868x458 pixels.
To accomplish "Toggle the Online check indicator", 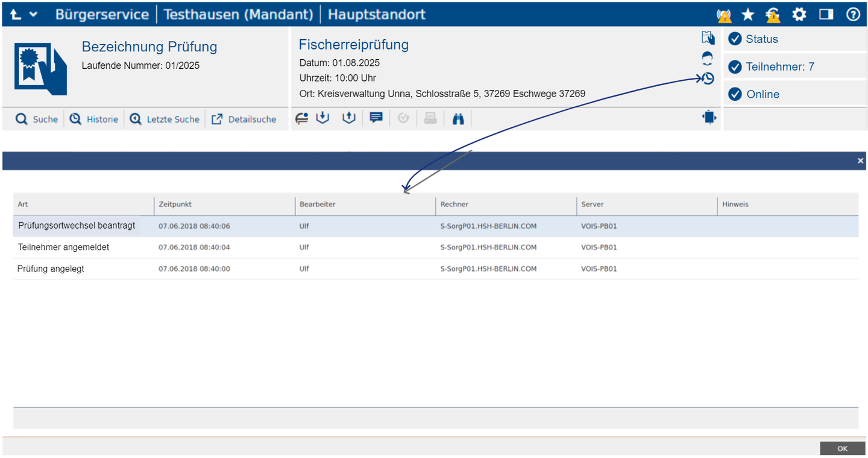I will (x=735, y=94).
